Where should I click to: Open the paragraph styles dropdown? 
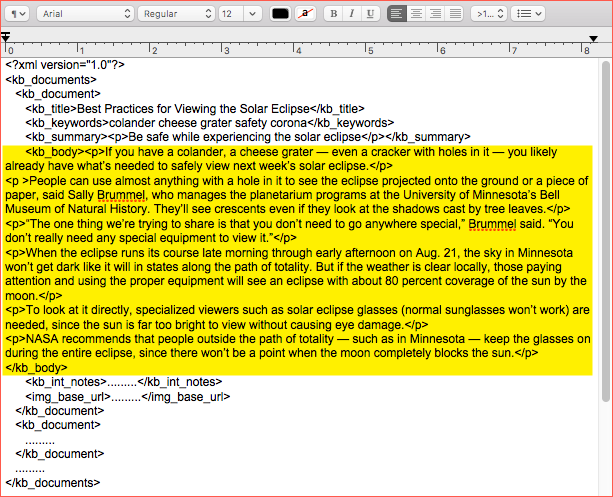tap(17, 14)
